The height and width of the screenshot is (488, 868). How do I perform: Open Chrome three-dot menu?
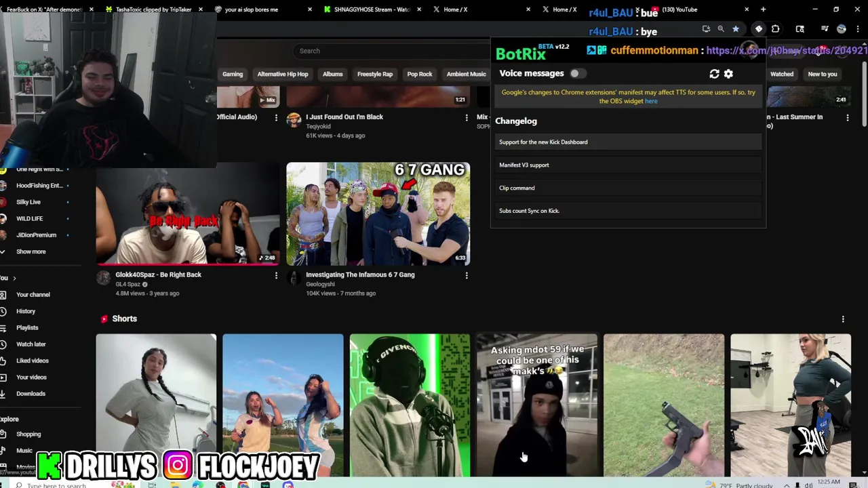[x=858, y=29]
